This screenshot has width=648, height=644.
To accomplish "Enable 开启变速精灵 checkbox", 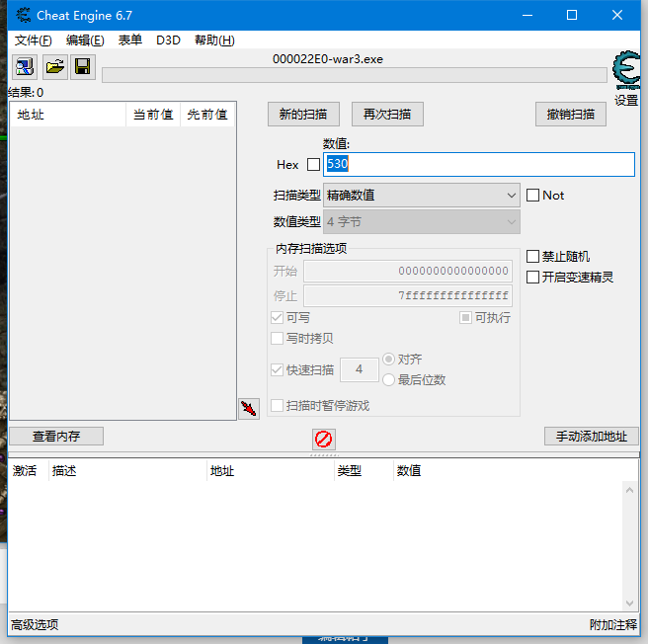I will click(532, 277).
